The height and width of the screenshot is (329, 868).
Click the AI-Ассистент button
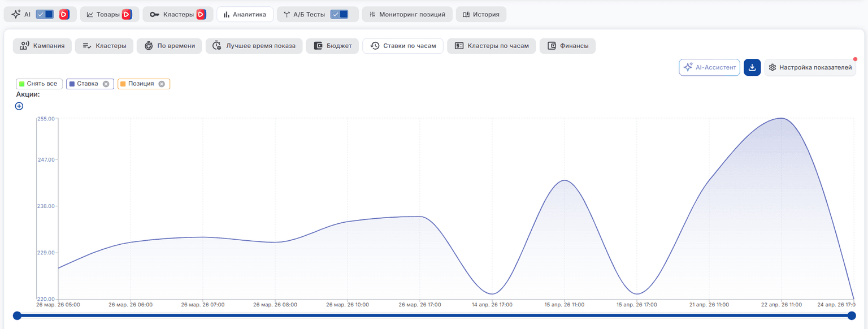pos(709,67)
